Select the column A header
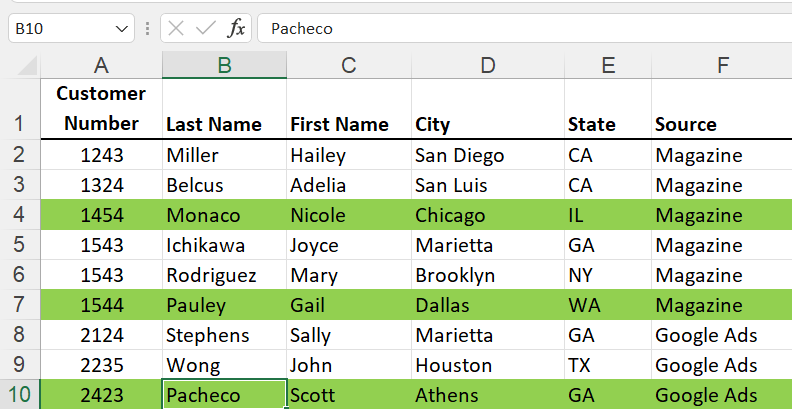792x409 pixels. pyautogui.click(x=101, y=65)
